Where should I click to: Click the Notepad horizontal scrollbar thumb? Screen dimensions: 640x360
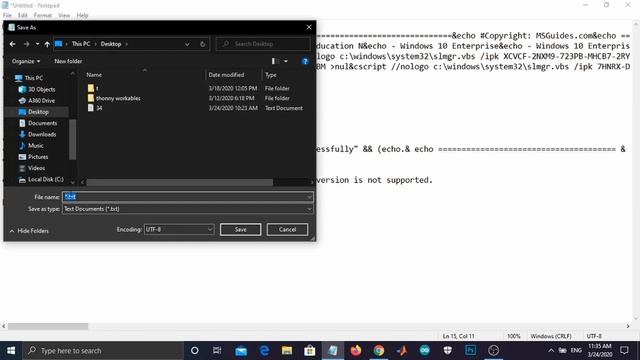(48, 327)
